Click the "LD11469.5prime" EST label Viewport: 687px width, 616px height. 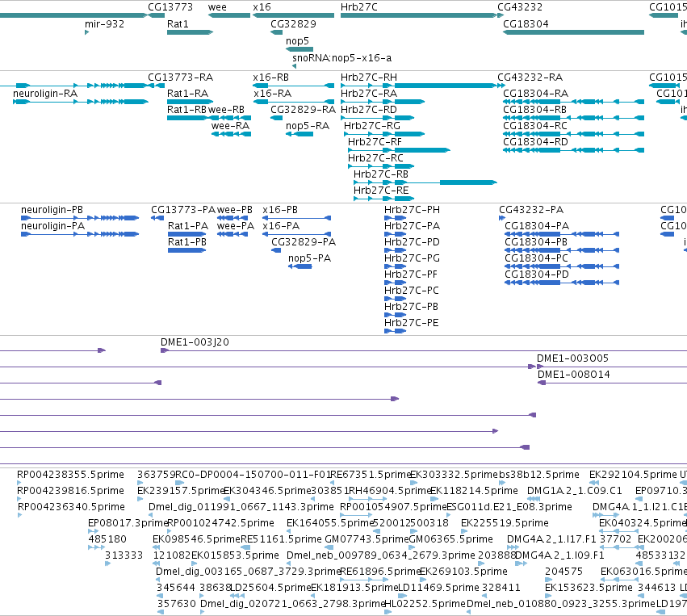pyautogui.click(x=438, y=588)
